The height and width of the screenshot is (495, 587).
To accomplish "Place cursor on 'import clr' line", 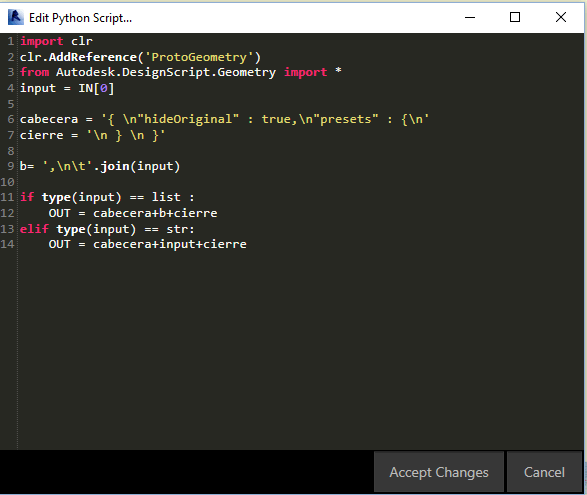I will (x=56, y=41).
